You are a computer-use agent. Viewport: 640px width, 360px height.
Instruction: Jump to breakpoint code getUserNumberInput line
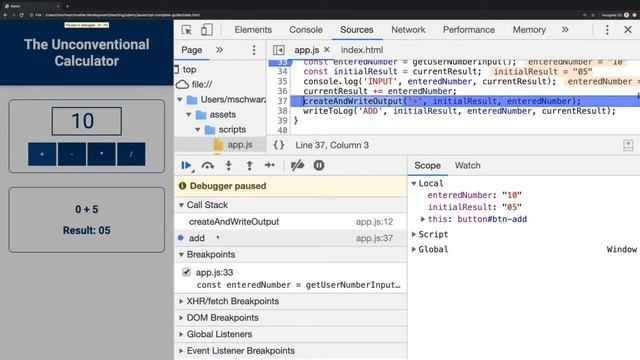(x=298, y=285)
